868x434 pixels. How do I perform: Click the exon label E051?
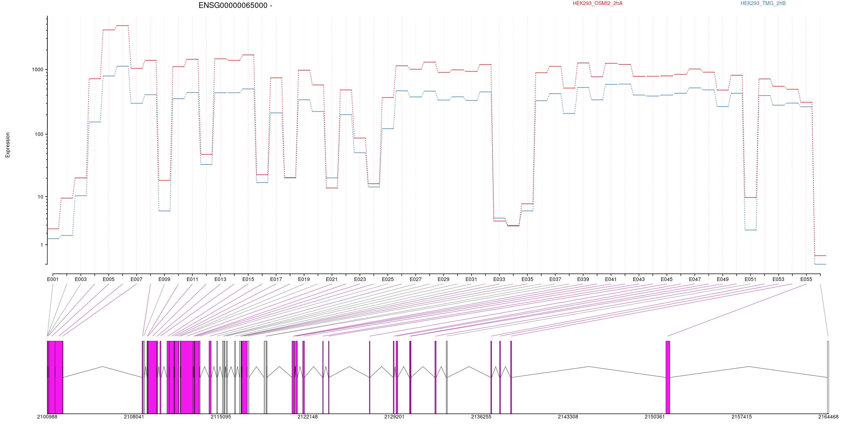(750, 279)
